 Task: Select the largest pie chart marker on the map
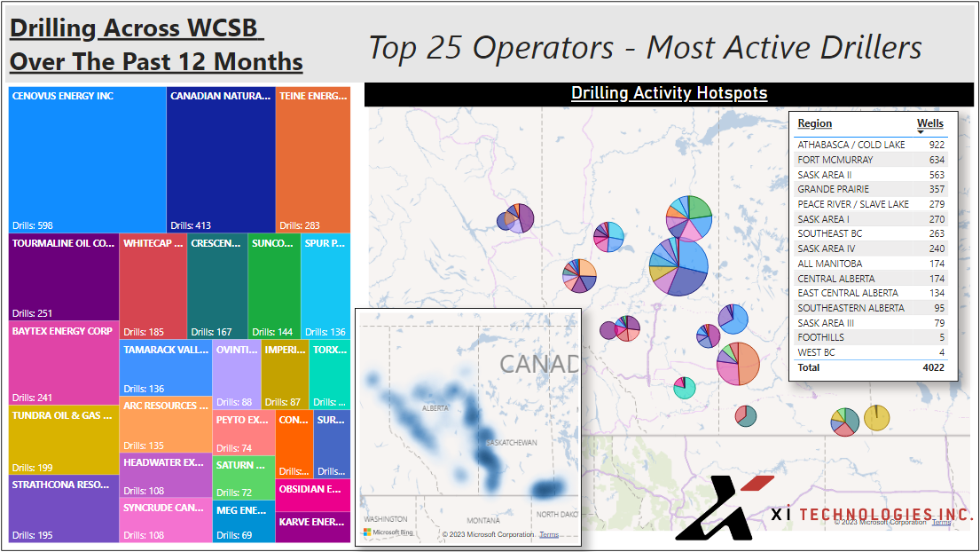click(680, 268)
